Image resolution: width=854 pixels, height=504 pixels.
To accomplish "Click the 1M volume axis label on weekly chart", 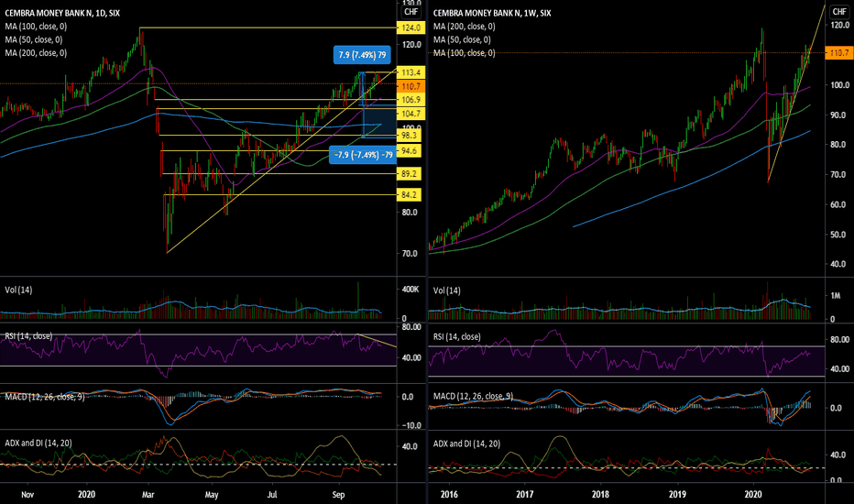I will coord(836,295).
